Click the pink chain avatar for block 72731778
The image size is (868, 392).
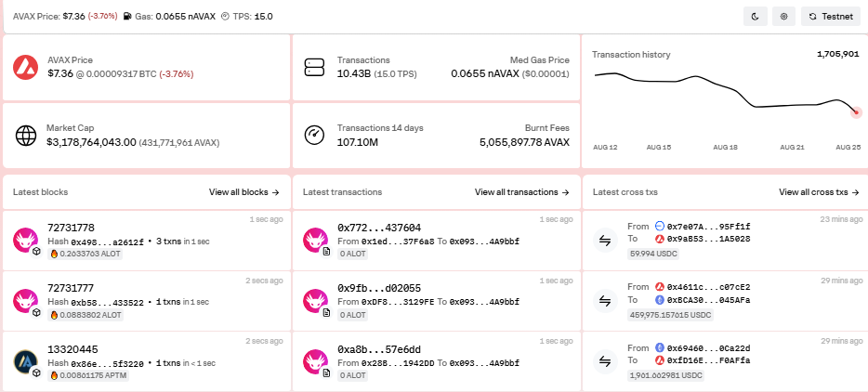pyautogui.click(x=25, y=240)
